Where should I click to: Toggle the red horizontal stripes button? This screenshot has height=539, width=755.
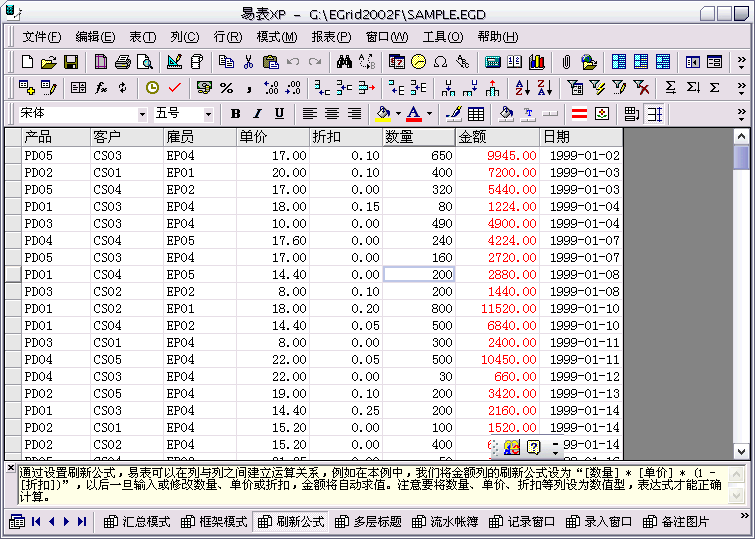(x=579, y=114)
